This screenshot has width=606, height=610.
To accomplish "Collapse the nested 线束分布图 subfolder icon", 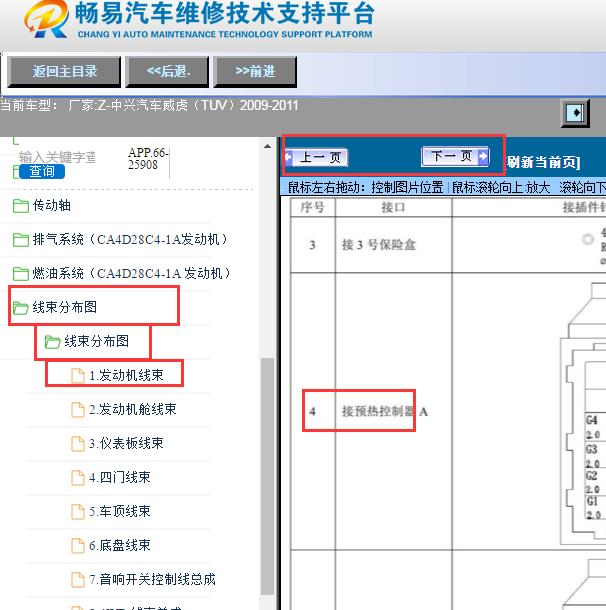I will pyautogui.click(x=52, y=342).
